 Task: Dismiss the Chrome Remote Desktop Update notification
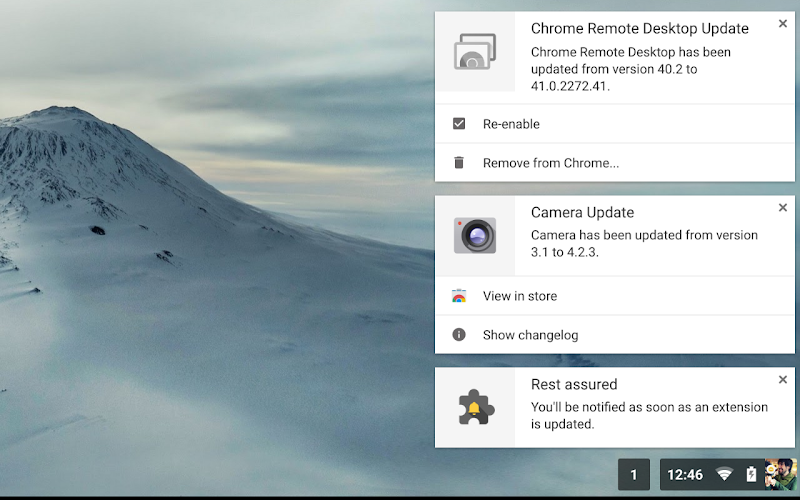[783, 23]
